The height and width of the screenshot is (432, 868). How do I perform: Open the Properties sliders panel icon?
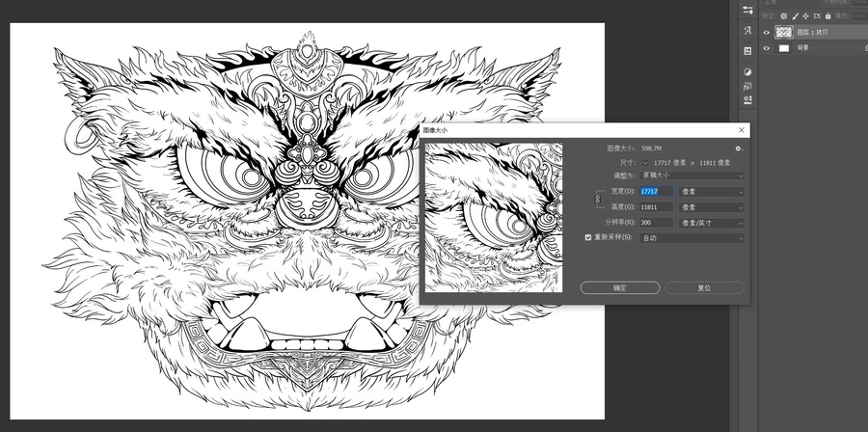[x=747, y=10]
